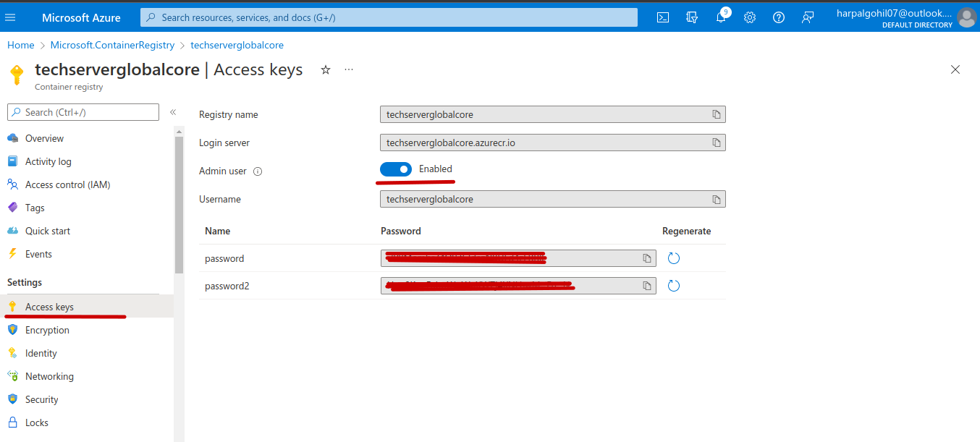This screenshot has width=980, height=442.
Task: Go to Microsoft.ContainerRegistry breadcrumb
Action: coord(112,45)
